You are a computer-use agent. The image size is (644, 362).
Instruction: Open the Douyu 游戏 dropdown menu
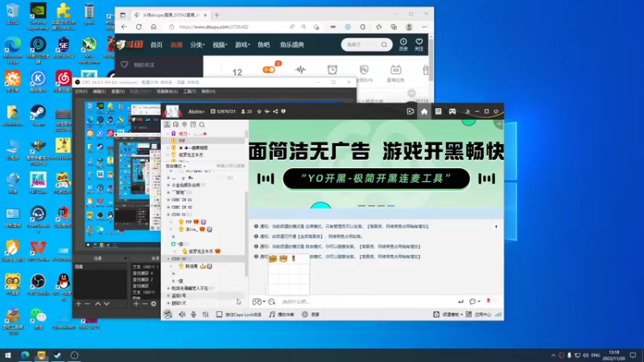click(242, 45)
